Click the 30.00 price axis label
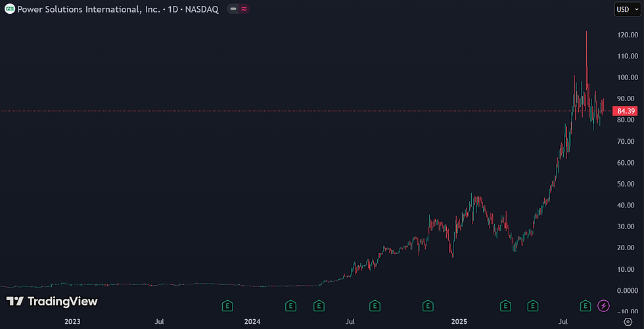 click(x=626, y=227)
